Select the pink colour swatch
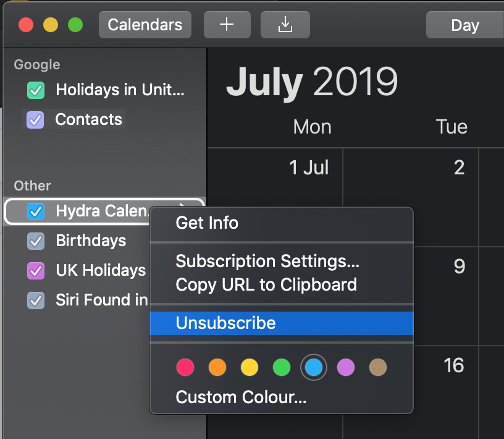Screen dimensions: 504x439 (185, 367)
